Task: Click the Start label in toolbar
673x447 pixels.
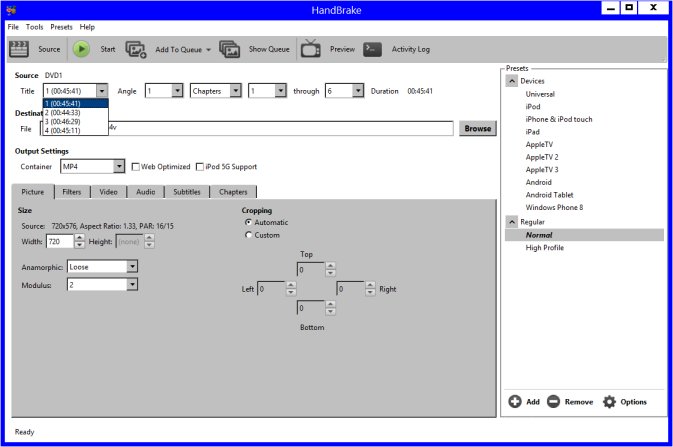Action: 108,49
